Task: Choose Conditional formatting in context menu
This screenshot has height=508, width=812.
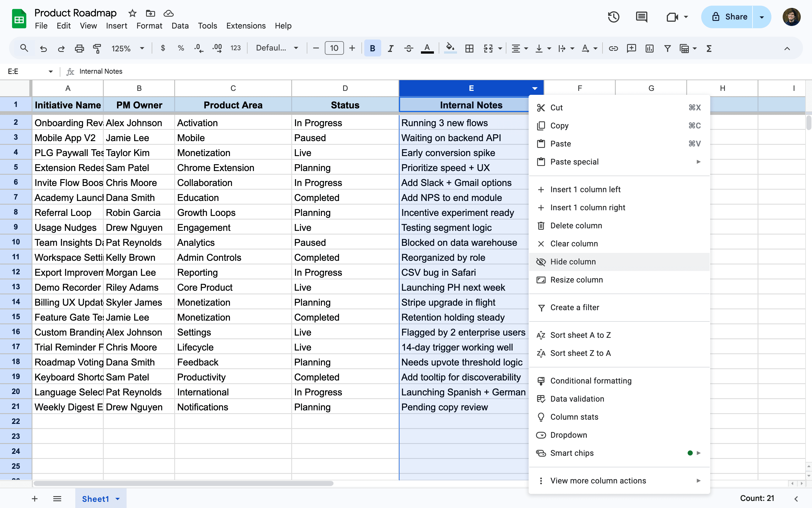Action: tap(619, 381)
